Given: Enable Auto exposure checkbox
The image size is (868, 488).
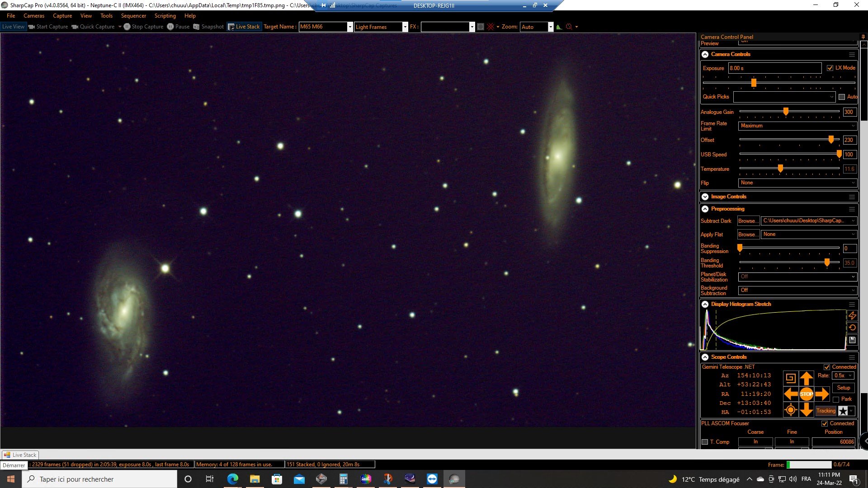Looking at the screenshot, I should click(x=842, y=97).
